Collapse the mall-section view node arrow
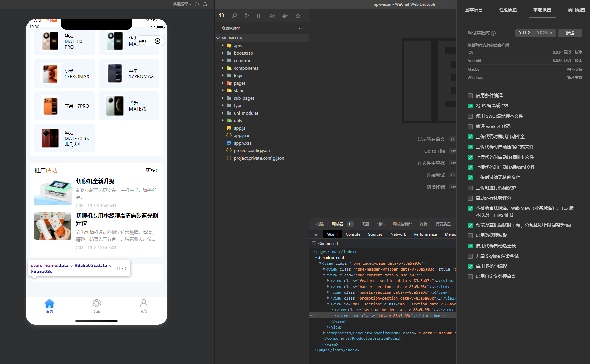 [x=328, y=304]
